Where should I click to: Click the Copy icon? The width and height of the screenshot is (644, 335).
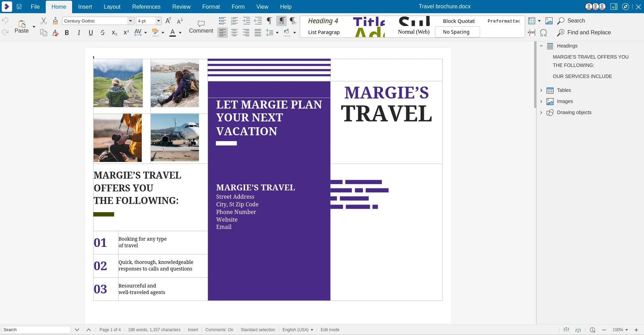44,33
